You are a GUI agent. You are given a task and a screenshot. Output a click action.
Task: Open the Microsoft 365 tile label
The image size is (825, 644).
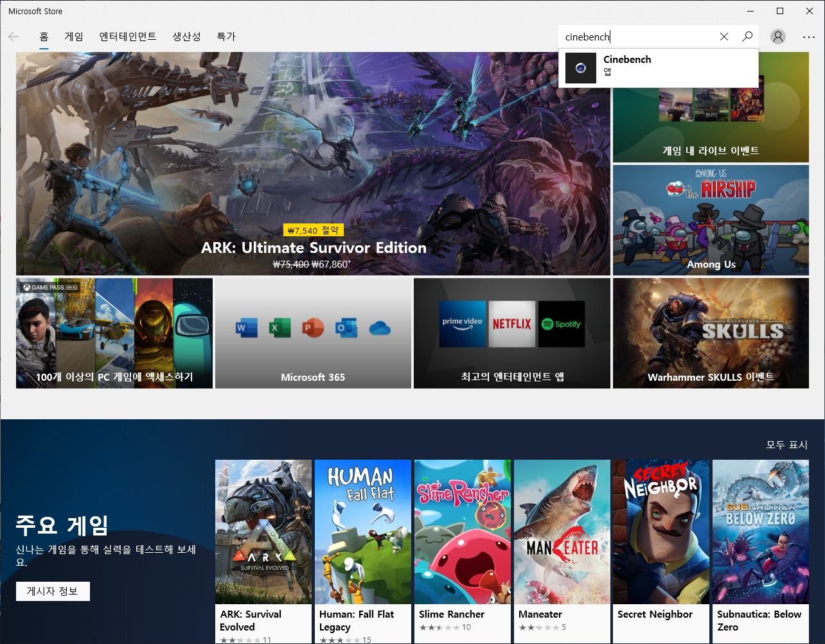(313, 377)
